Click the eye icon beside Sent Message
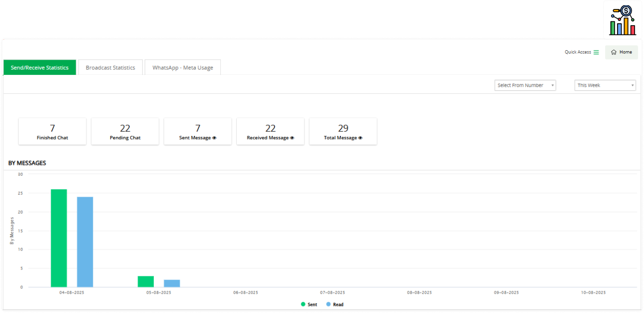 click(215, 138)
